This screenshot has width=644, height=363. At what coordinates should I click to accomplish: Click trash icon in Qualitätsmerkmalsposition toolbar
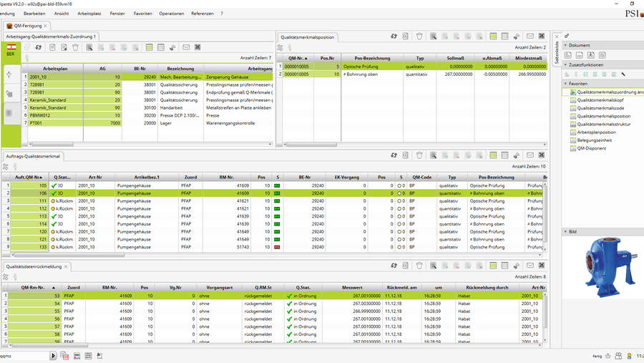[x=419, y=36]
